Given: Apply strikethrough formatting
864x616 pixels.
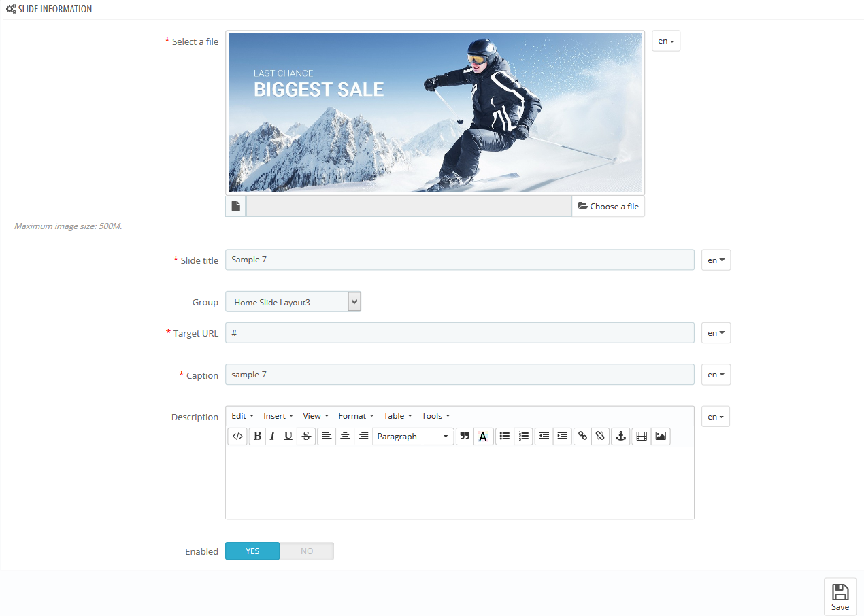Looking at the screenshot, I should coord(306,437).
